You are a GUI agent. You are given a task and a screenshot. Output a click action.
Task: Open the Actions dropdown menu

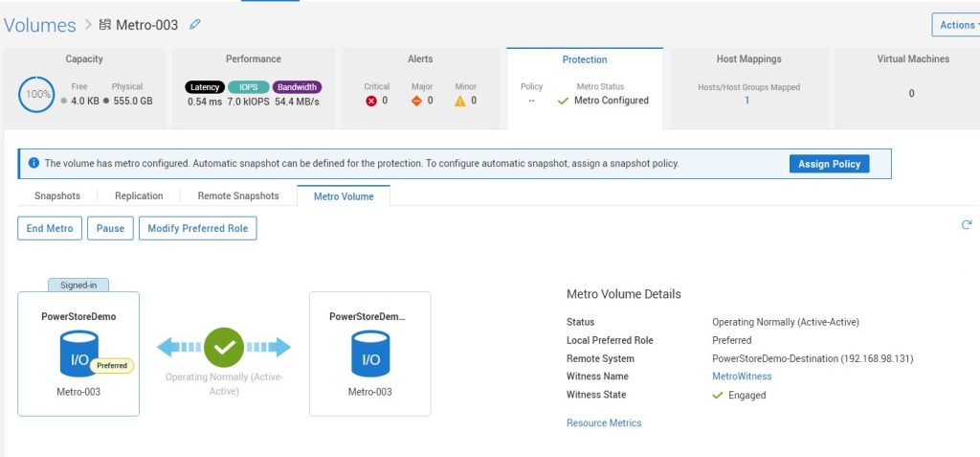955,25
